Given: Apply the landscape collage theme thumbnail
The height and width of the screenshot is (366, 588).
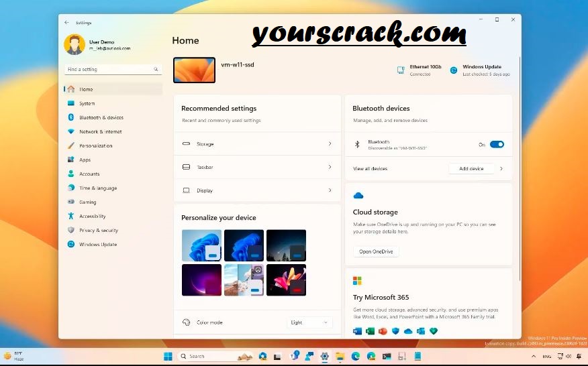Looking at the screenshot, I should [244, 280].
